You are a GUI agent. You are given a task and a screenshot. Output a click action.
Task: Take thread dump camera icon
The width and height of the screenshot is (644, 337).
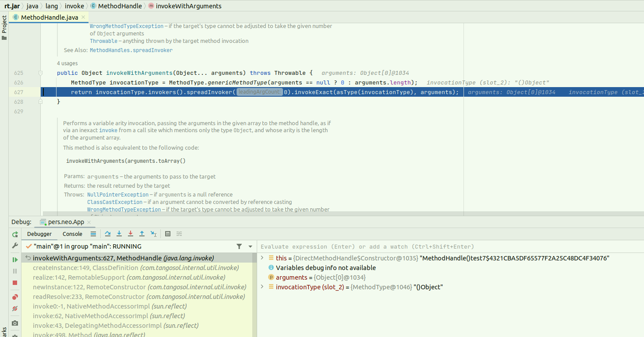(15, 323)
